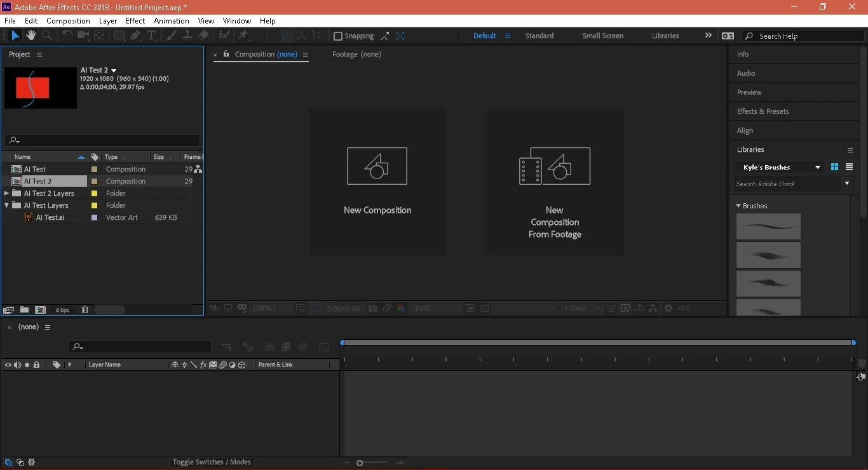The width and height of the screenshot is (868, 470).
Task: Click the 8 bpc color depth button
Action: pos(62,310)
